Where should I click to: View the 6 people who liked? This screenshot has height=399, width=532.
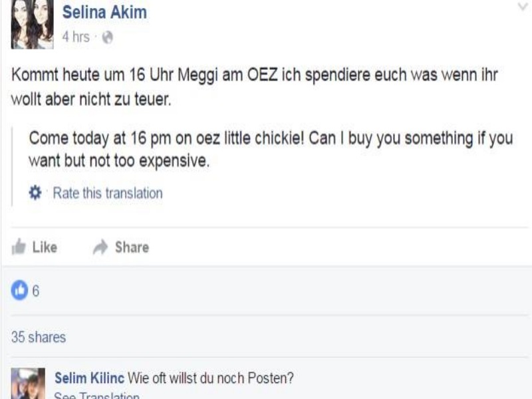(36, 291)
